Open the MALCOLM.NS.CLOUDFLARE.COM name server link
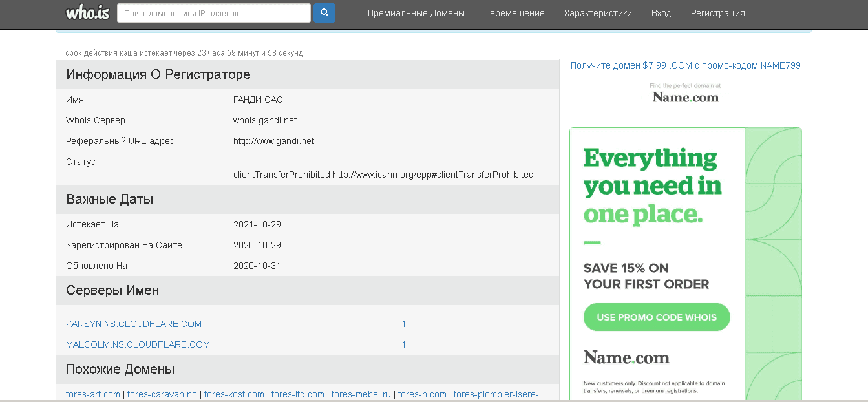Screen dimensions: 868x402 pyautogui.click(x=138, y=344)
